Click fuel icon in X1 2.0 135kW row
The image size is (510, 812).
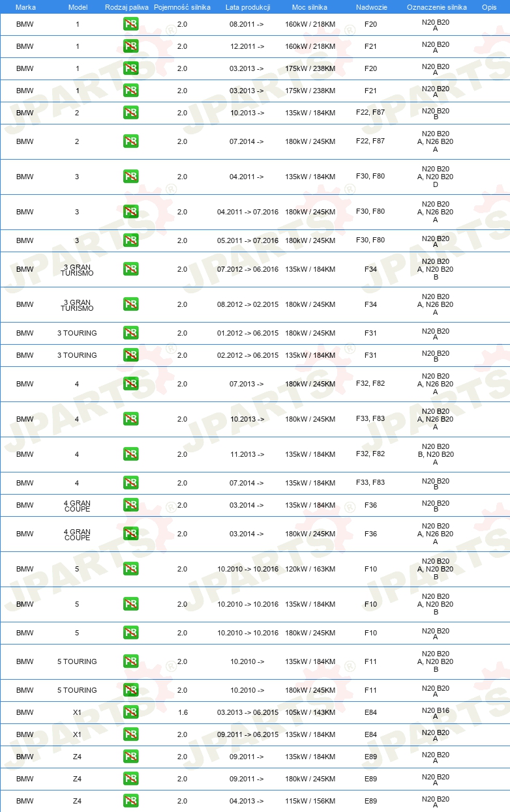pos(130,734)
